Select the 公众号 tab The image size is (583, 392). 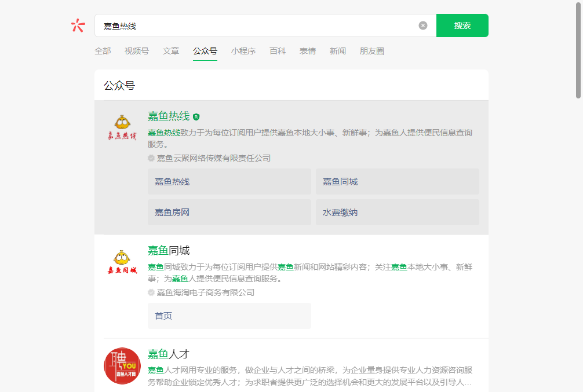point(205,52)
